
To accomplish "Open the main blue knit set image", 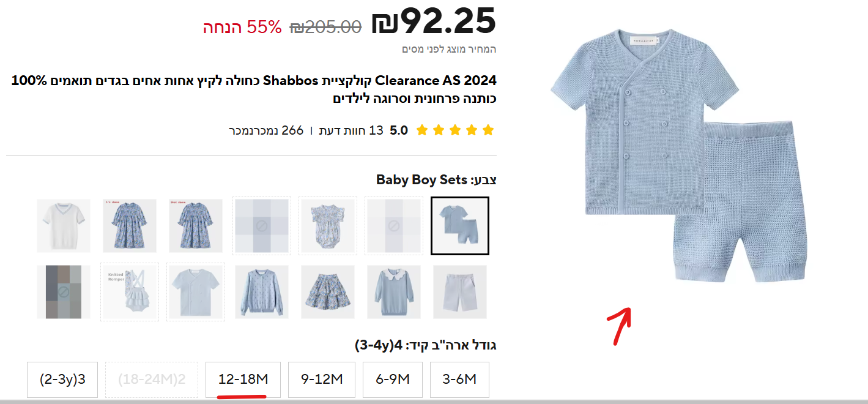I will pos(677,156).
